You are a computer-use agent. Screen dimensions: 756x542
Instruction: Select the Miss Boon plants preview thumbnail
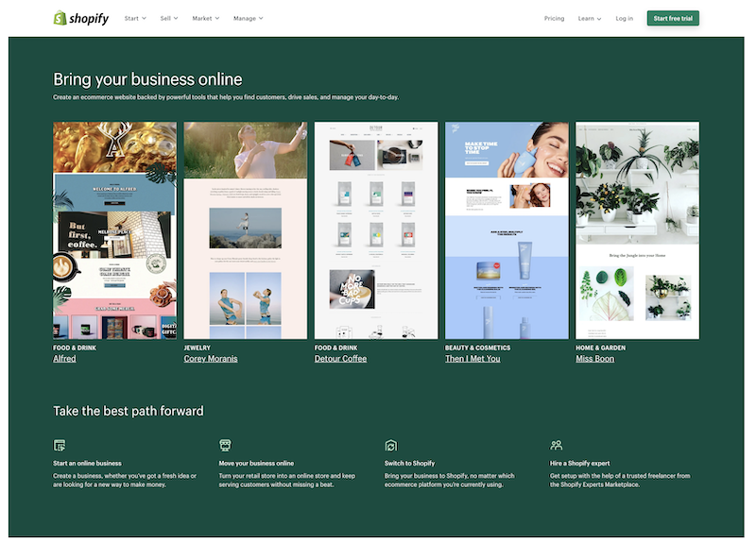point(637,229)
